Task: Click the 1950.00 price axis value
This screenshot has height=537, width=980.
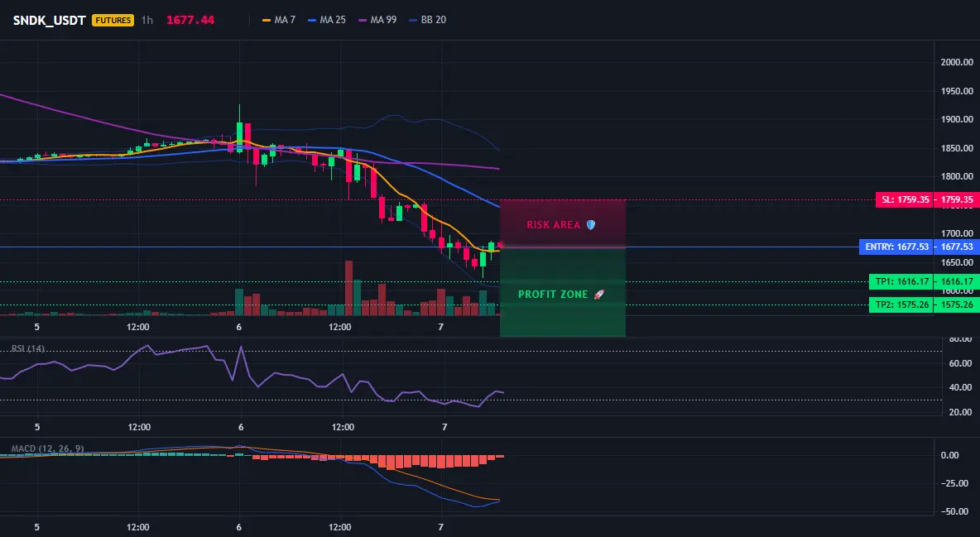Action: point(957,91)
